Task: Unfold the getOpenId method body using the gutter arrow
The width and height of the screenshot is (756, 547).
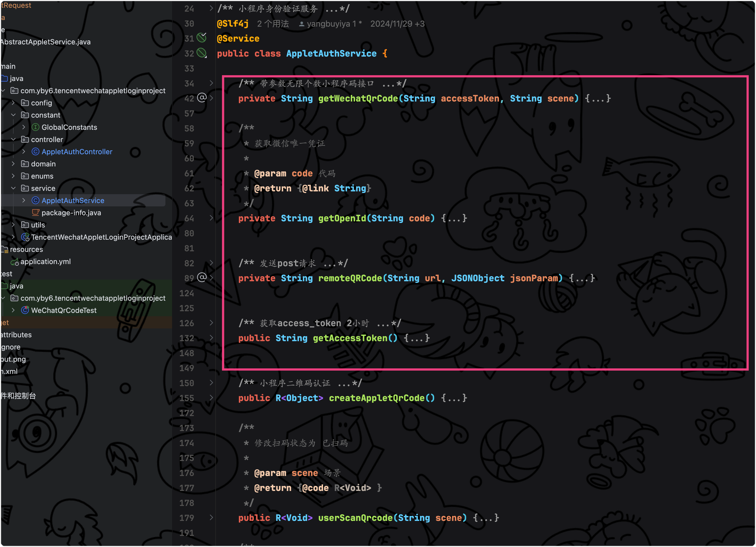Action: (211, 218)
